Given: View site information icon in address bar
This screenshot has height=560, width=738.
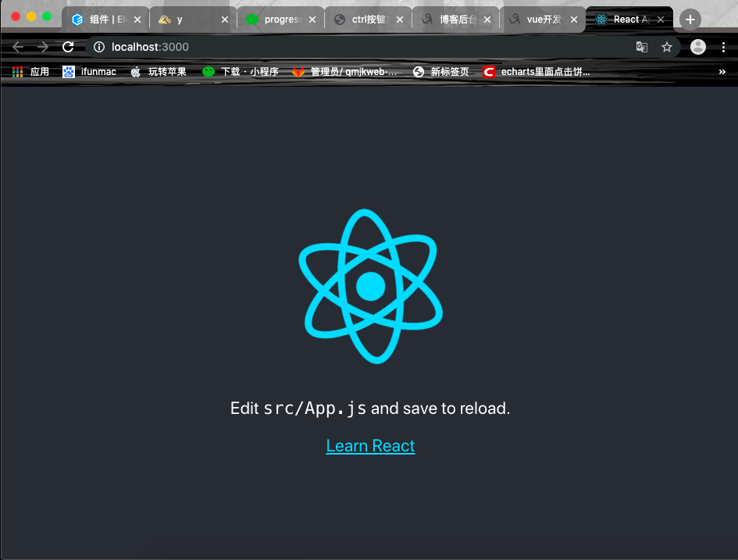Looking at the screenshot, I should pyautogui.click(x=99, y=47).
